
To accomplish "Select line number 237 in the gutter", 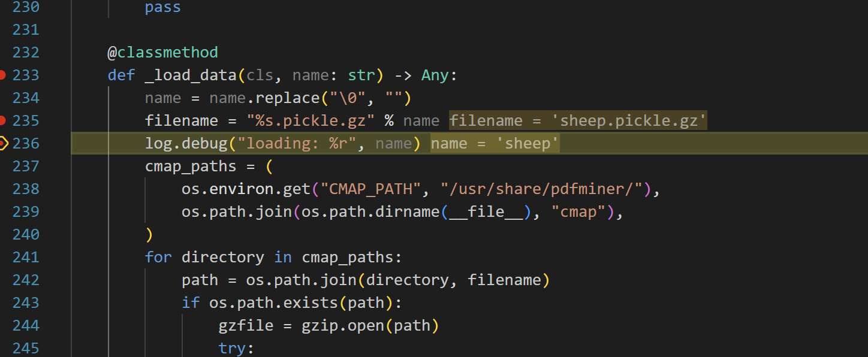I will click(x=26, y=166).
